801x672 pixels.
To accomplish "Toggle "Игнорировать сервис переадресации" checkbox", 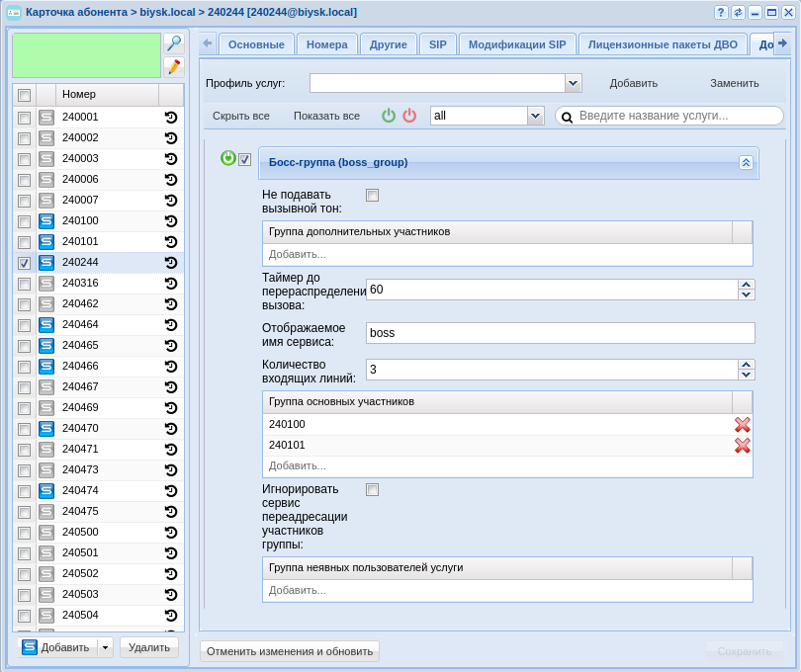I will 373,489.
